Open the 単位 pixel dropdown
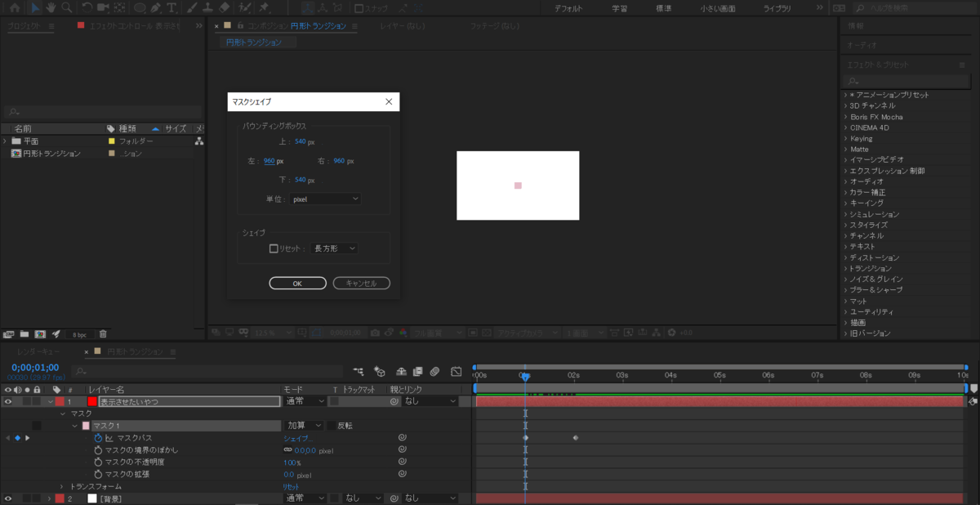Image resolution: width=980 pixels, height=505 pixels. (324, 199)
